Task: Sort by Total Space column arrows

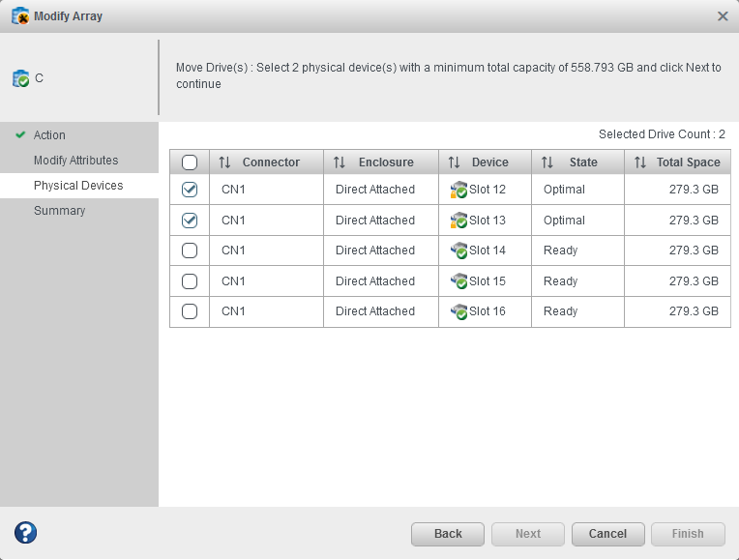Action: pos(640,162)
